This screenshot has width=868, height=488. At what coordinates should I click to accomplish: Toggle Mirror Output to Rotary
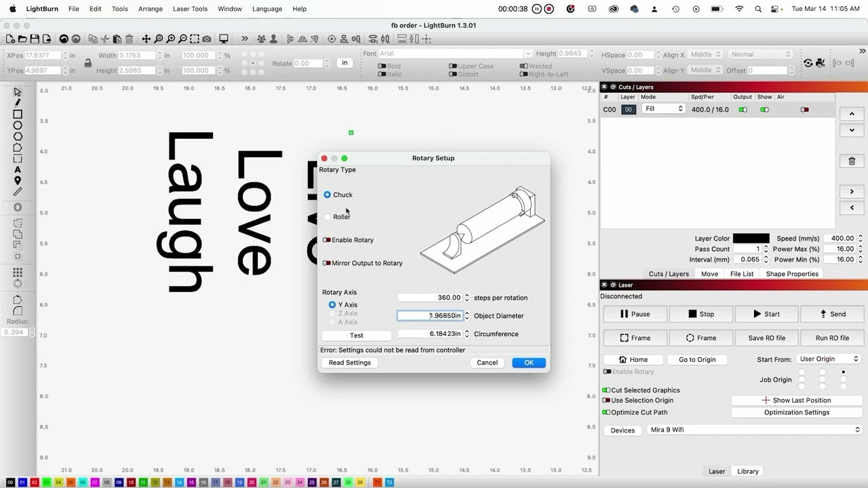(x=327, y=263)
